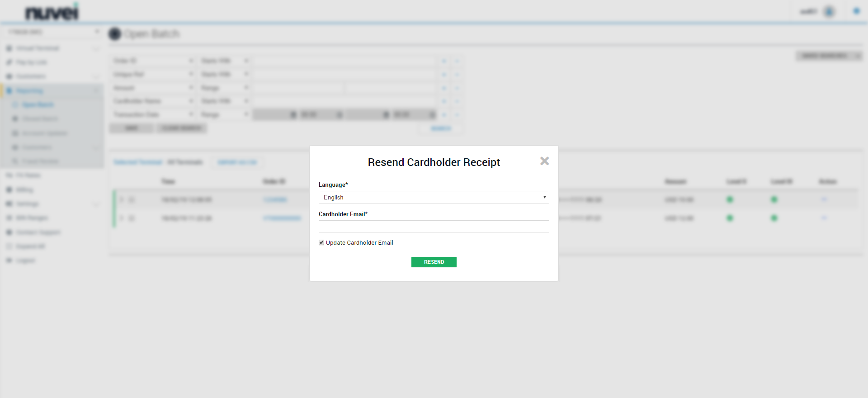Image resolution: width=868 pixels, height=398 pixels.
Task: Select Contact Support in the sidebar
Action: (38, 232)
